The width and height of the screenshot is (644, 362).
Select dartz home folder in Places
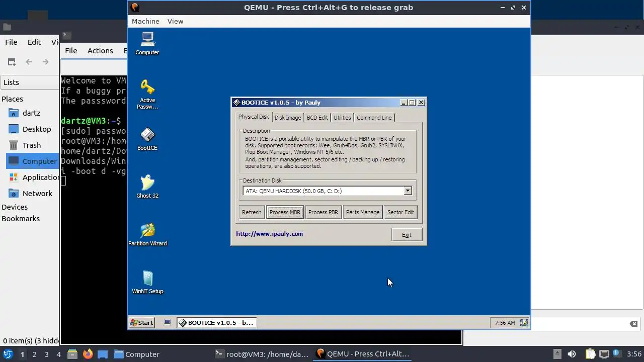coord(31,113)
